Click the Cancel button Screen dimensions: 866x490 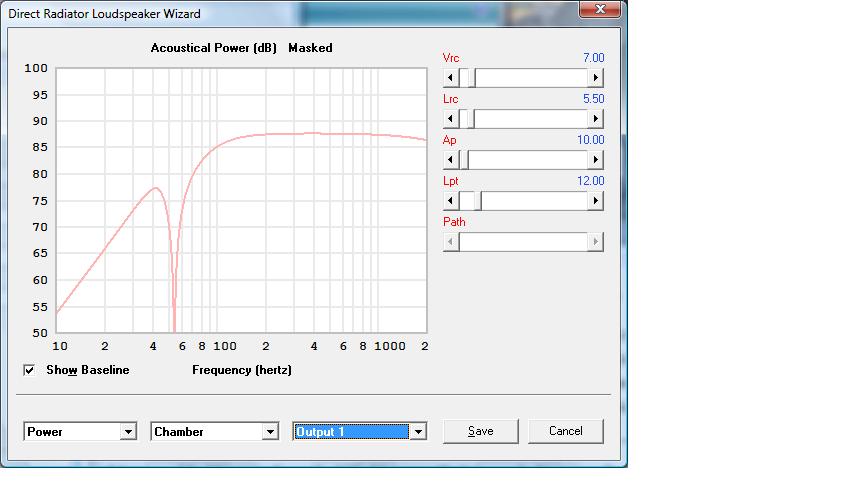[x=566, y=431]
